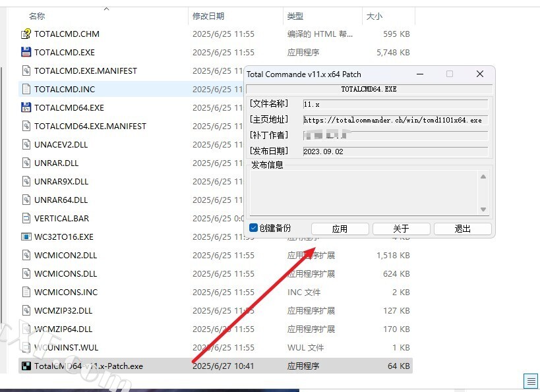Viewport: 540px width, 392px height.
Task: Sort files by 修改日期 column
Action: tap(208, 16)
